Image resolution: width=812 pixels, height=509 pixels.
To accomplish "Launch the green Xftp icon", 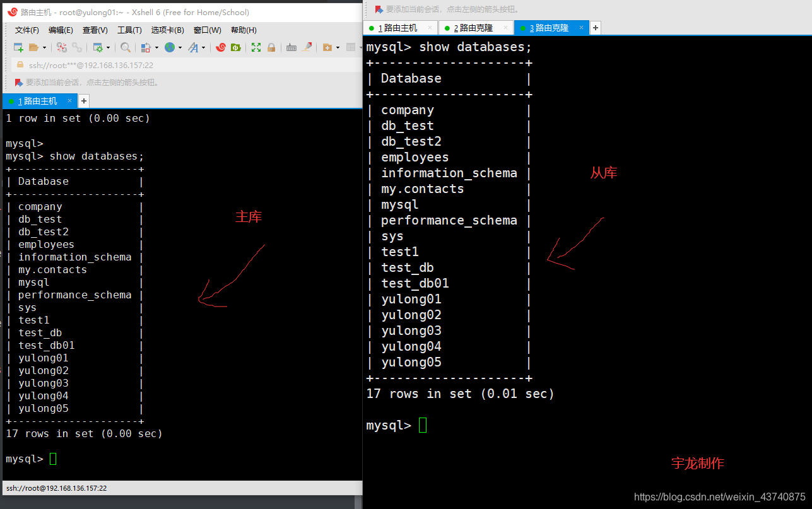I will (236, 47).
